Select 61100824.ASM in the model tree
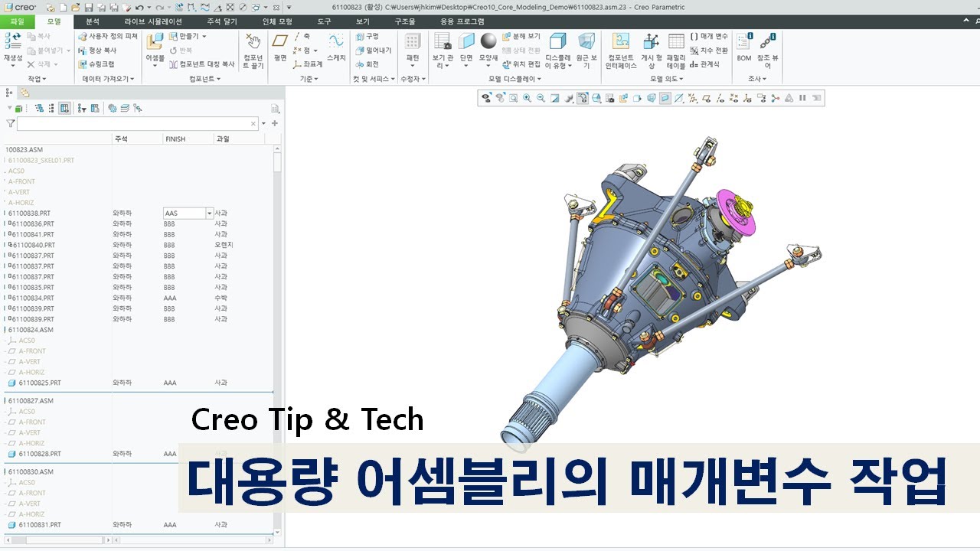Viewport: 980px width, 551px height. click(31, 330)
